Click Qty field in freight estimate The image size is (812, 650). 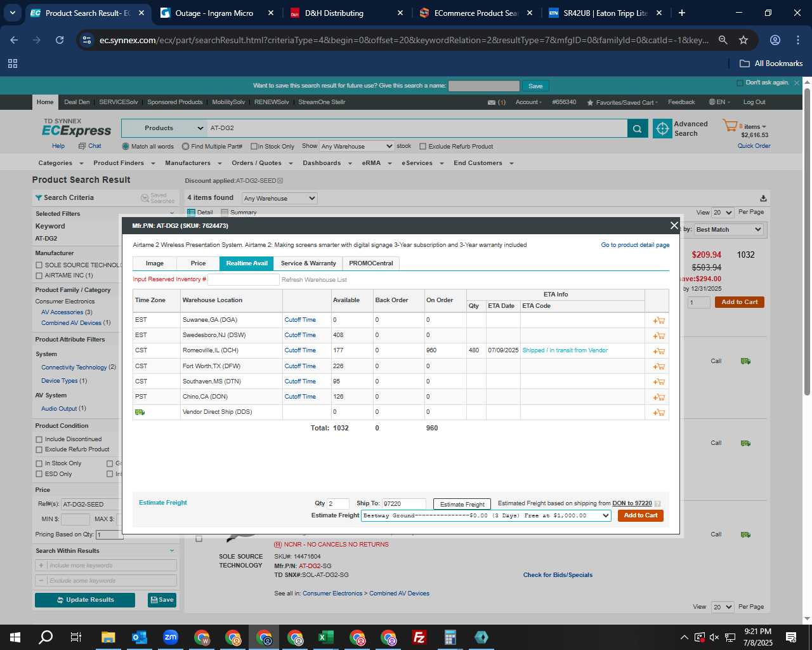[x=338, y=504]
